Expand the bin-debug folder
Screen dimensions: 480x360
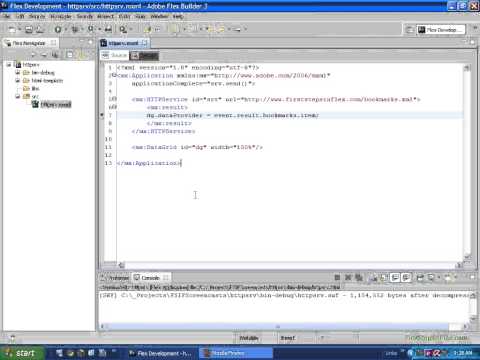point(18,72)
